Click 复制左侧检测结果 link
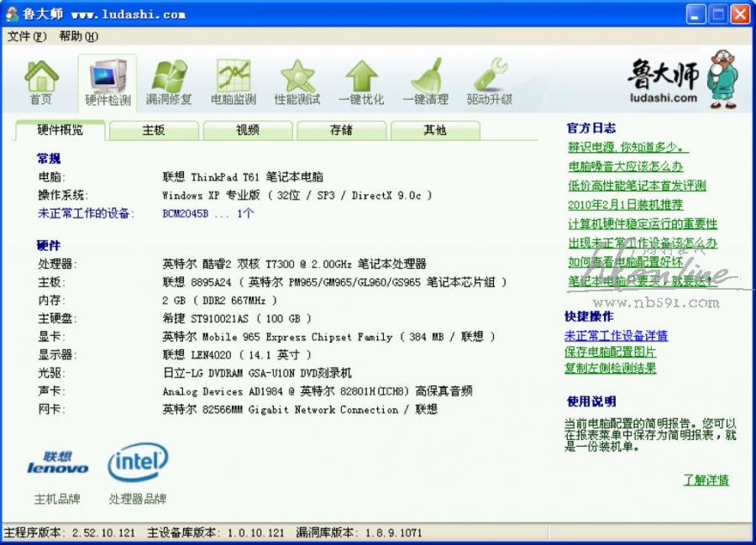 (x=610, y=368)
